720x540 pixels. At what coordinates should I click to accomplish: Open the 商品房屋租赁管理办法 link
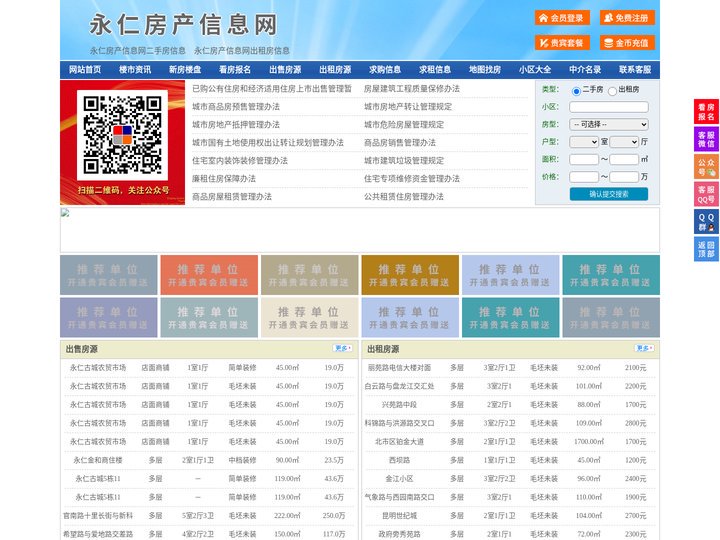pyautogui.click(x=232, y=197)
